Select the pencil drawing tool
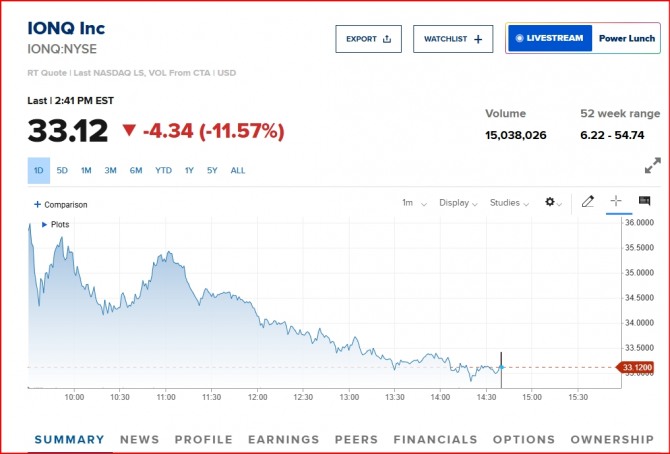The image size is (670, 454). (x=588, y=202)
